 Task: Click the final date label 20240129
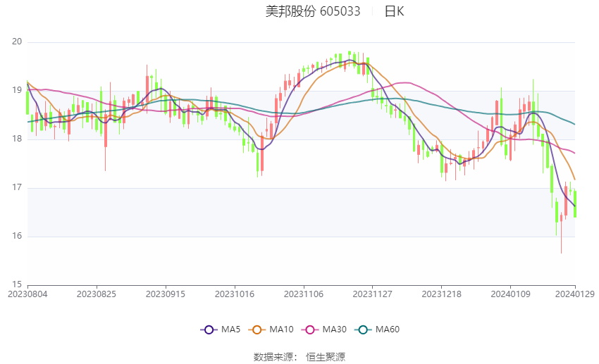click(574, 293)
